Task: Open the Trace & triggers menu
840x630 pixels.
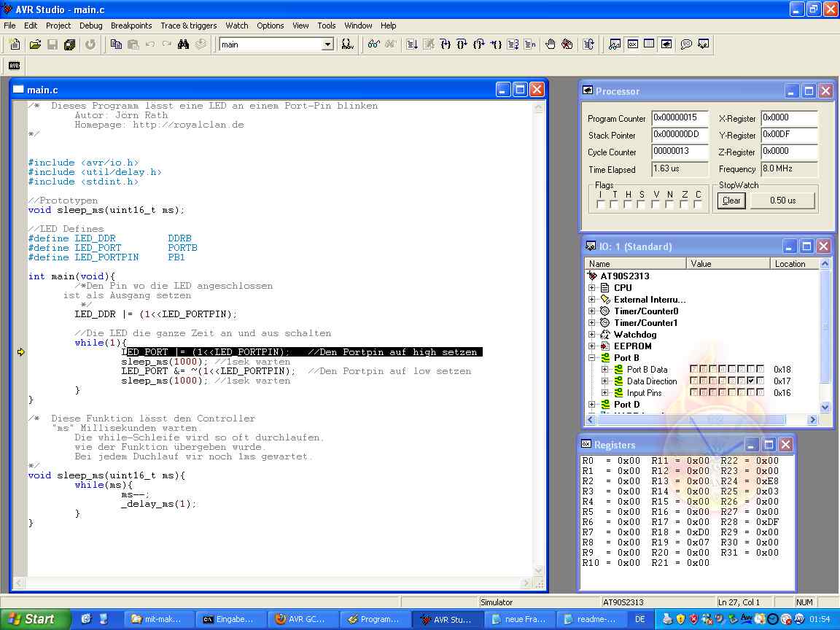Action: tap(189, 26)
